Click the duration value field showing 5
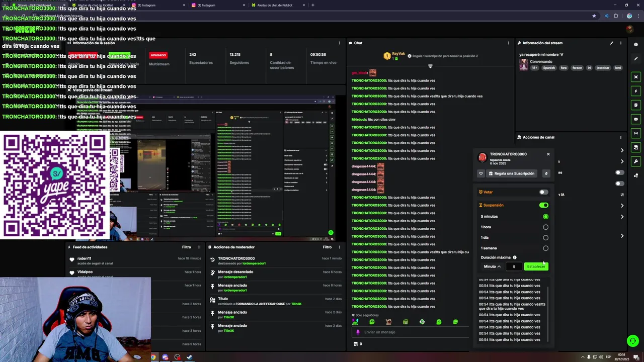Viewport: 644px width, 362px height. click(x=514, y=266)
